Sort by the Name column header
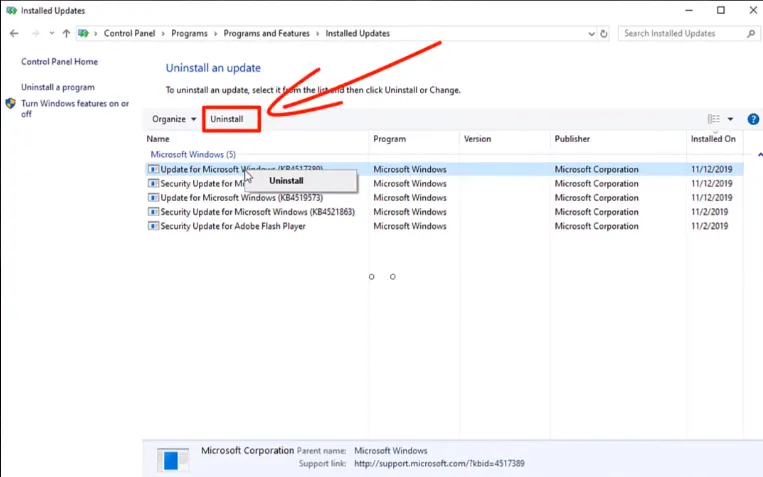Screen dimensions: 763x477 (x=158, y=139)
